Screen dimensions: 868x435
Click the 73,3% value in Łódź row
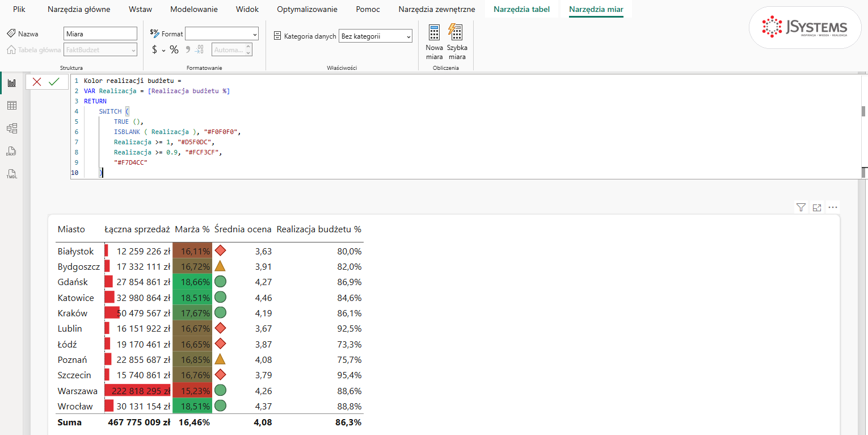[349, 344]
